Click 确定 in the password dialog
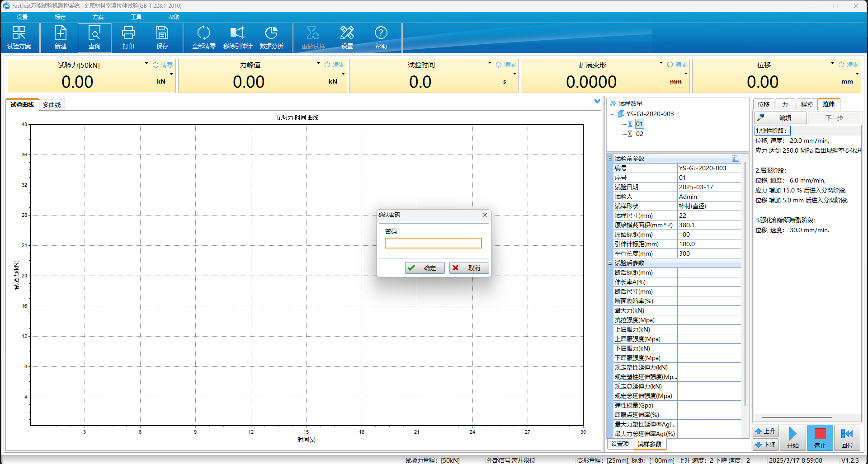 425,268
